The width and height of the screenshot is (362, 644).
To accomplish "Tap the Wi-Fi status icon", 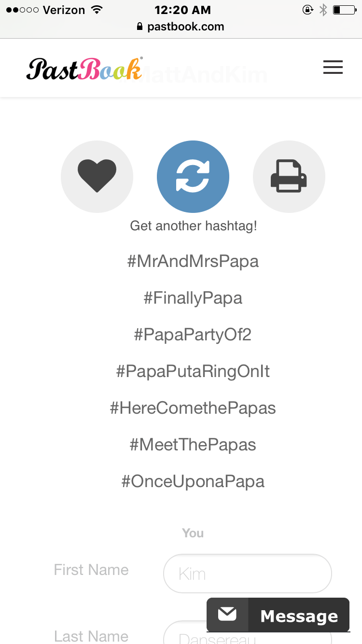I will [97, 10].
